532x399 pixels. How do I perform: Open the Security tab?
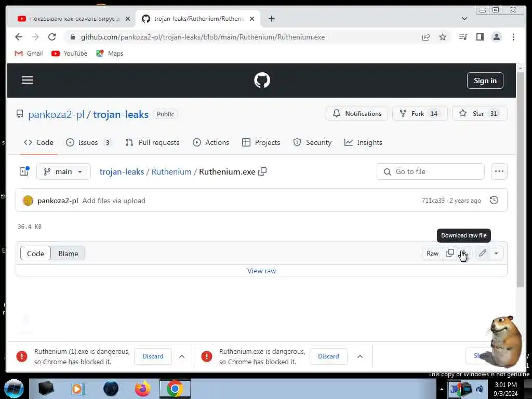coord(312,142)
